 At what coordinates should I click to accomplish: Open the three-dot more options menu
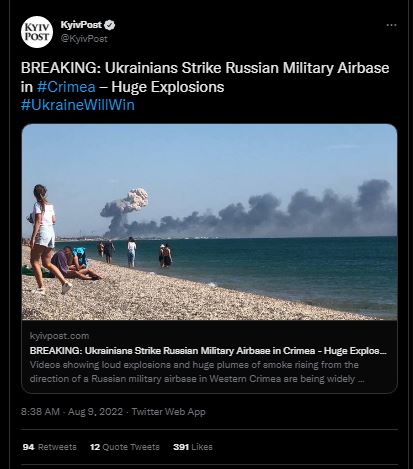pyautogui.click(x=391, y=25)
